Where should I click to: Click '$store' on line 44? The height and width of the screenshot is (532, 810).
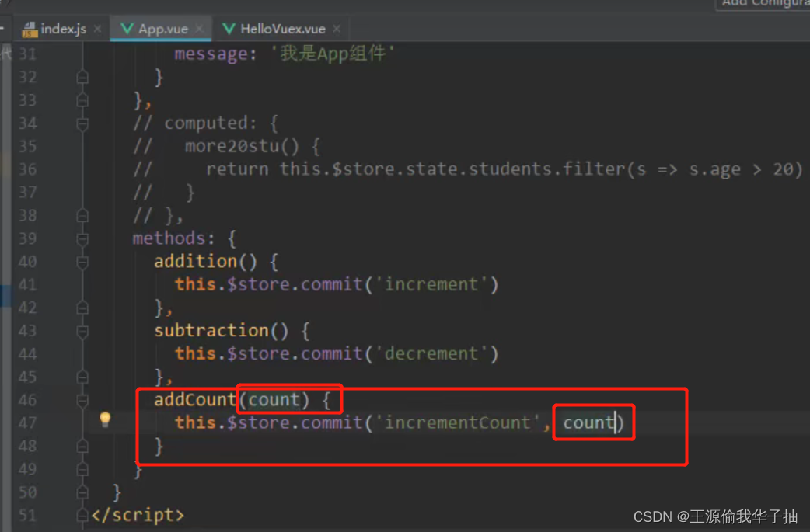[258, 354]
